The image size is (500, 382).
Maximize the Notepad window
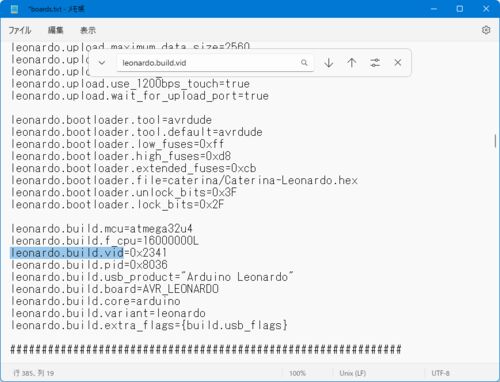tap(460, 9)
